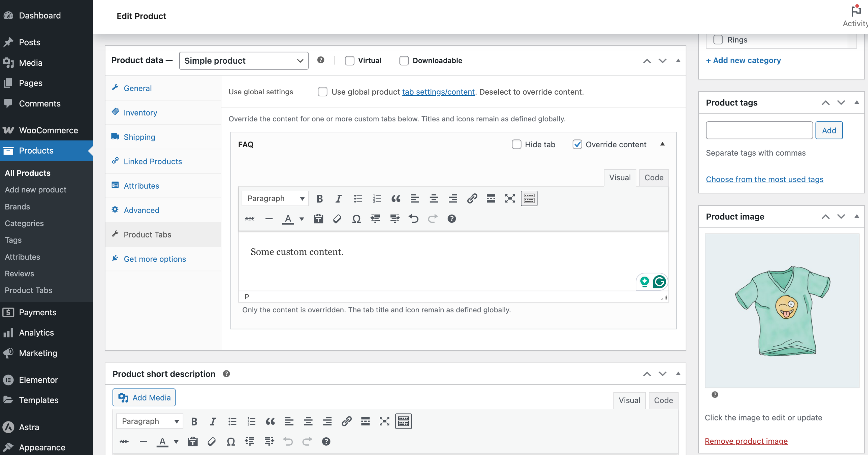Switch to the Code tab of FAQ editor
868x455 pixels.
(653, 177)
